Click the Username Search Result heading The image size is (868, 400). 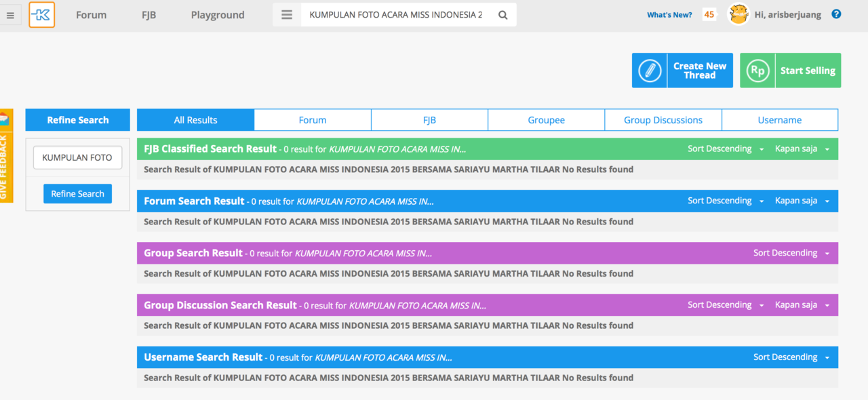coord(203,357)
